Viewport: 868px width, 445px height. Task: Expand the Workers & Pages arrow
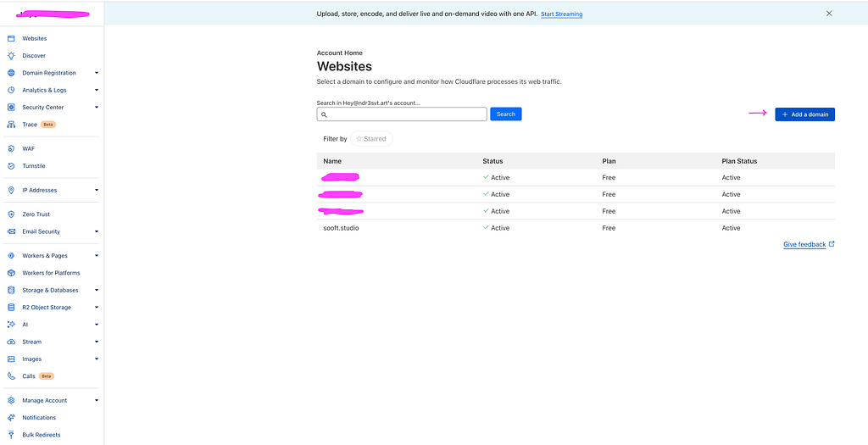(97, 256)
